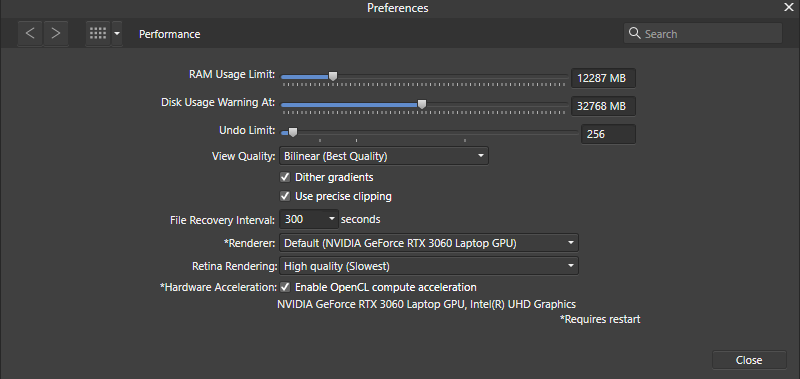Toggle Dither gradients checkbox
800x379 pixels.
click(x=285, y=178)
